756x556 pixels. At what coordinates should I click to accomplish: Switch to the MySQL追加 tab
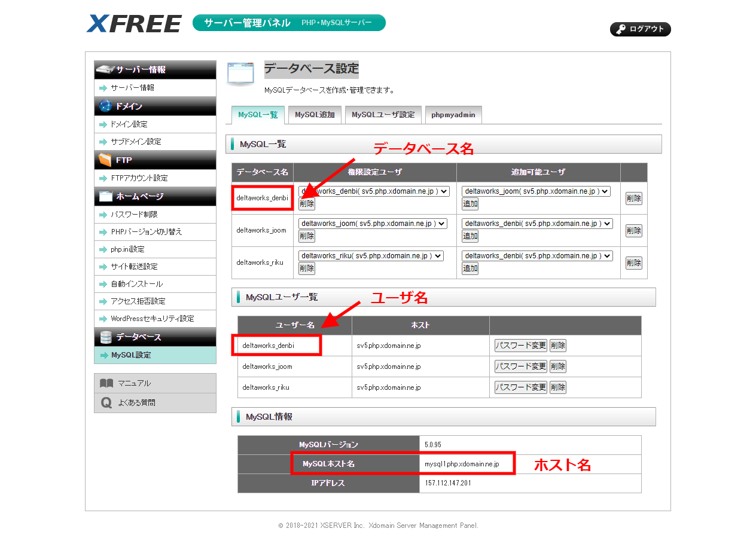click(x=315, y=115)
